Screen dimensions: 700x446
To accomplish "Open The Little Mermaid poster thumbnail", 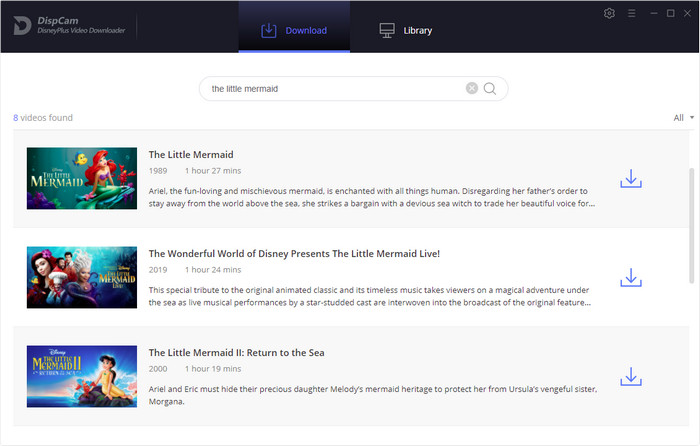I will click(x=81, y=179).
